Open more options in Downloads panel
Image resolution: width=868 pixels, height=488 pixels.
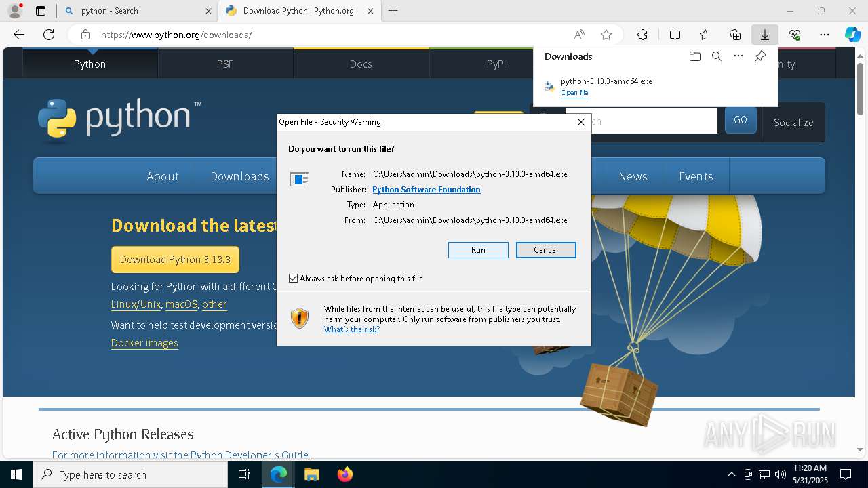[738, 56]
